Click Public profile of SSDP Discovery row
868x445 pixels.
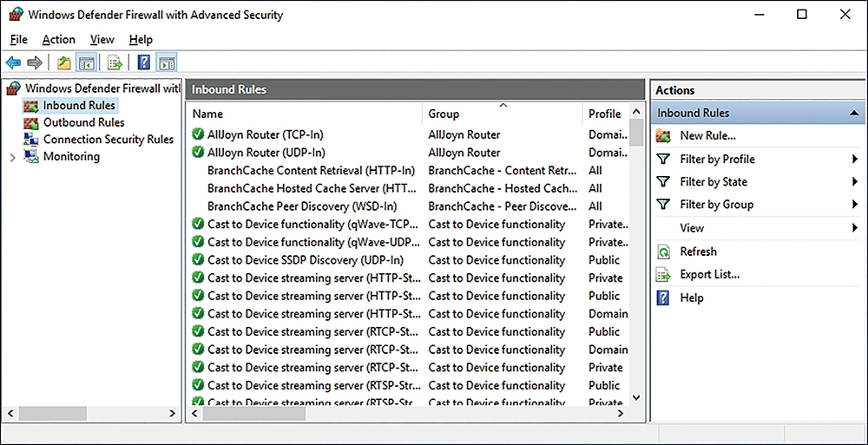(604, 259)
